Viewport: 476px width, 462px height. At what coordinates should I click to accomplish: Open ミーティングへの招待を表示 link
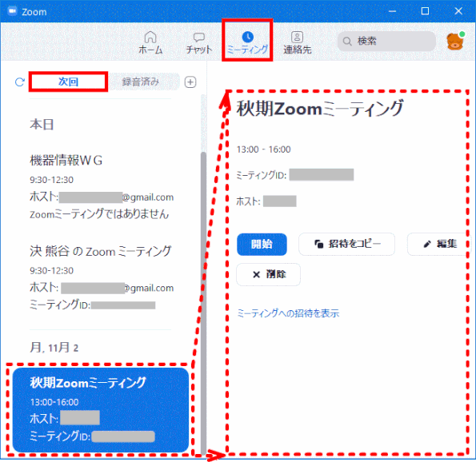(288, 313)
